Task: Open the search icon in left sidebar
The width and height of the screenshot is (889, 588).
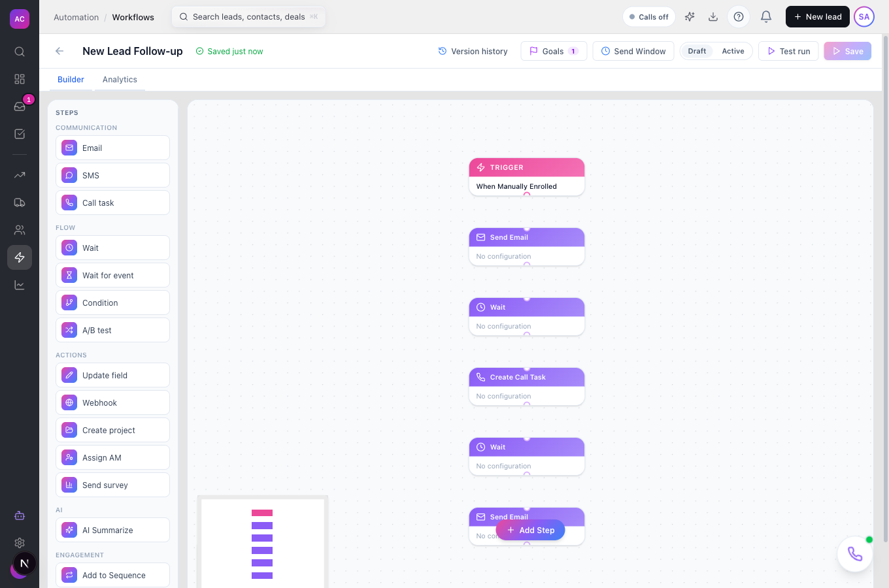Action: pyautogui.click(x=20, y=52)
